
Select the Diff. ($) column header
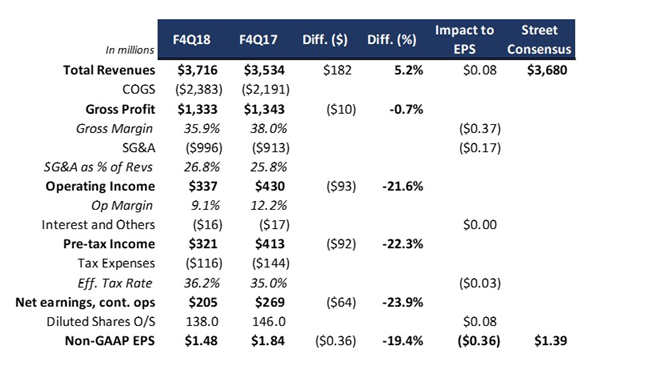click(325, 40)
